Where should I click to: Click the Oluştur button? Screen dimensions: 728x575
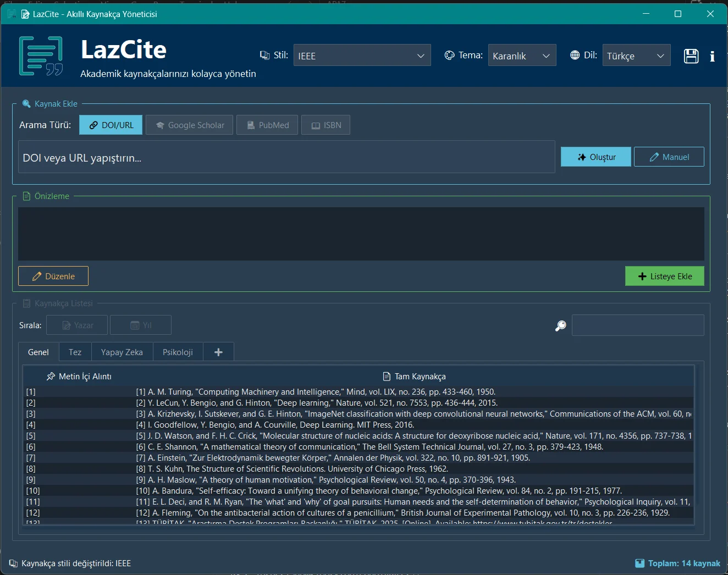[596, 157]
